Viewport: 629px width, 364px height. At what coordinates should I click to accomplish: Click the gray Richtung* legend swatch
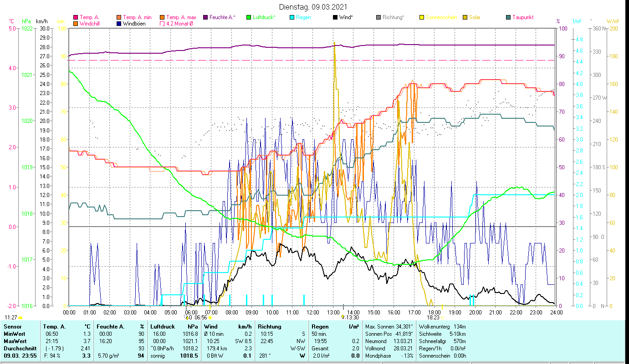tap(378, 17)
